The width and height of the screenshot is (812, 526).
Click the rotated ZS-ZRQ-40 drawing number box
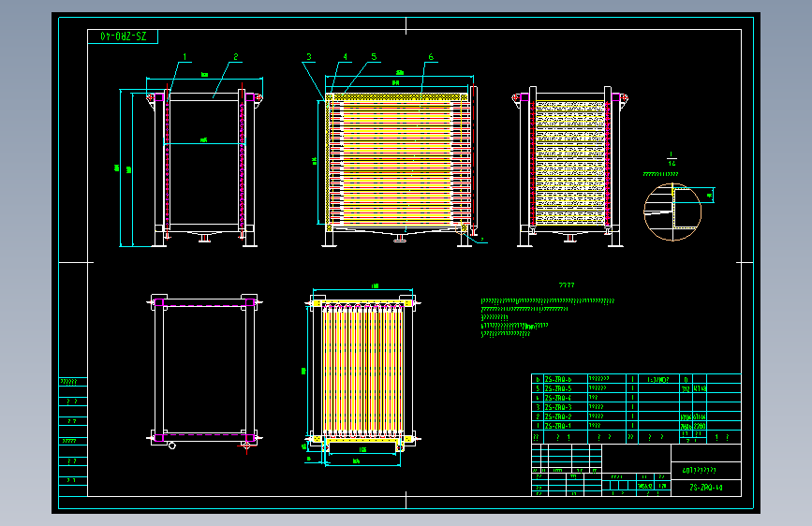tap(123, 37)
